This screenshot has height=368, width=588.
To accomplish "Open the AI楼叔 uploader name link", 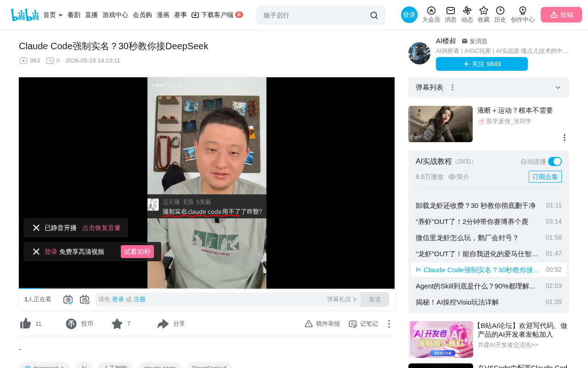I will (x=446, y=41).
